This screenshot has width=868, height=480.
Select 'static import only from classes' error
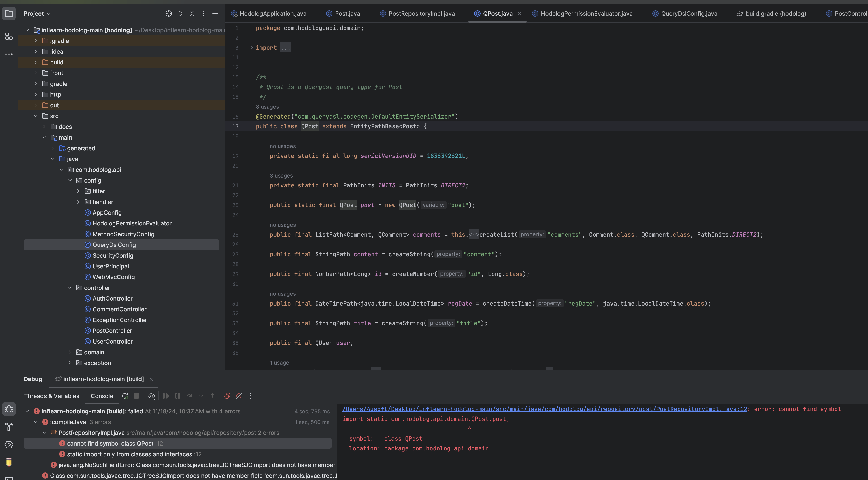134,454
